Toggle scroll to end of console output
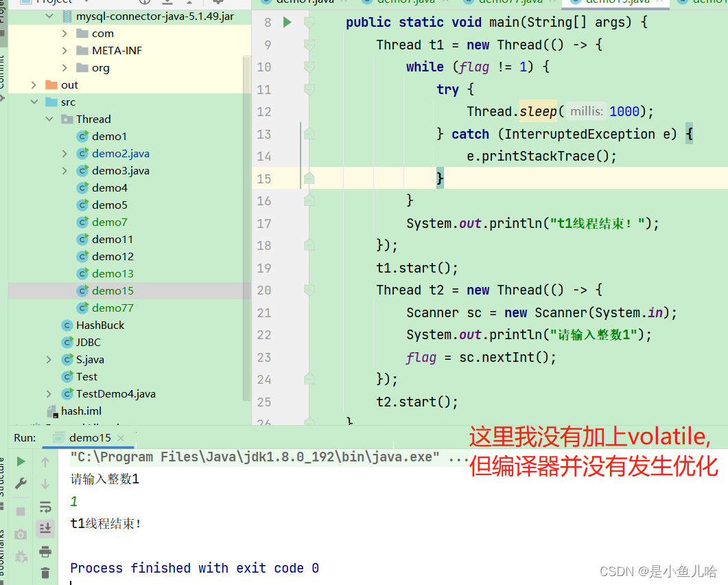728x585 pixels. coord(45,528)
